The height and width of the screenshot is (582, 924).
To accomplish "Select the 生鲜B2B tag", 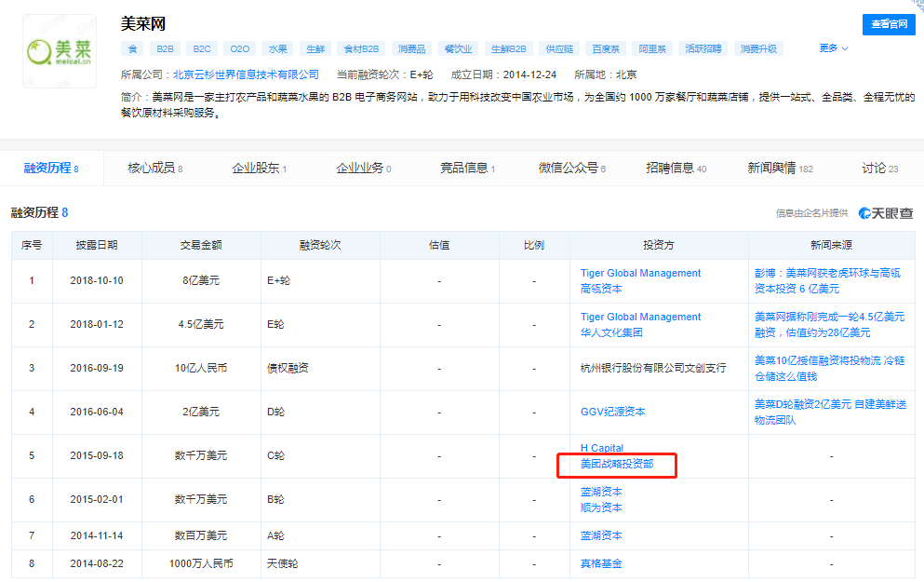I will (508, 49).
